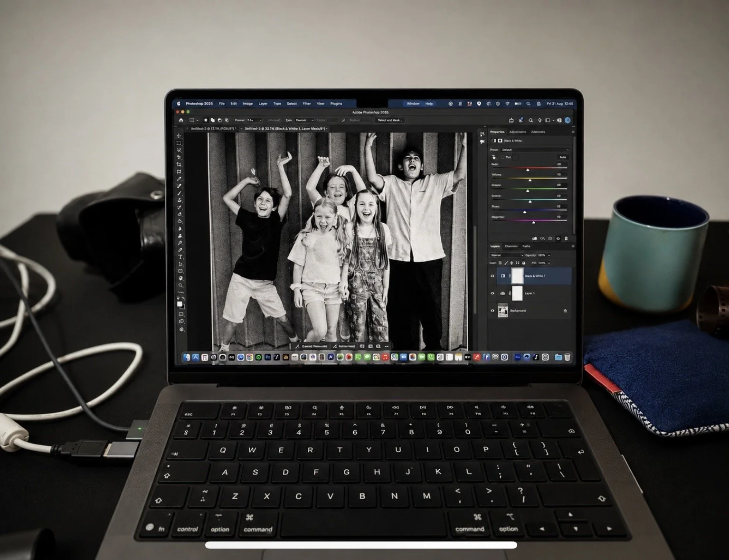
Task: Click the on-image adjustment hand tool
Action: click(494, 157)
